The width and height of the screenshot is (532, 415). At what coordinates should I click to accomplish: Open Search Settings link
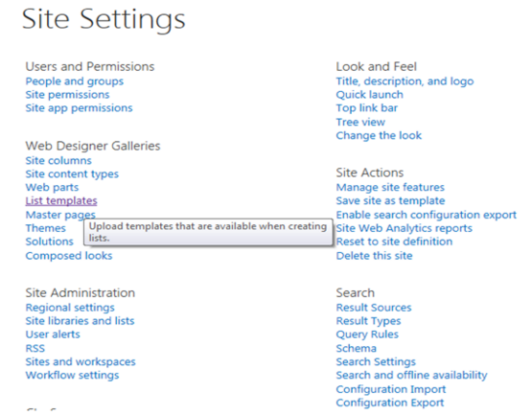point(376,361)
